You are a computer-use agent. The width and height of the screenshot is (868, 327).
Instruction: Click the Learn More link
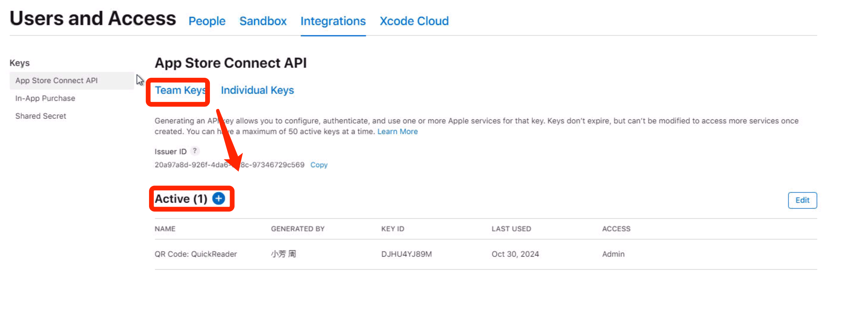tap(397, 132)
